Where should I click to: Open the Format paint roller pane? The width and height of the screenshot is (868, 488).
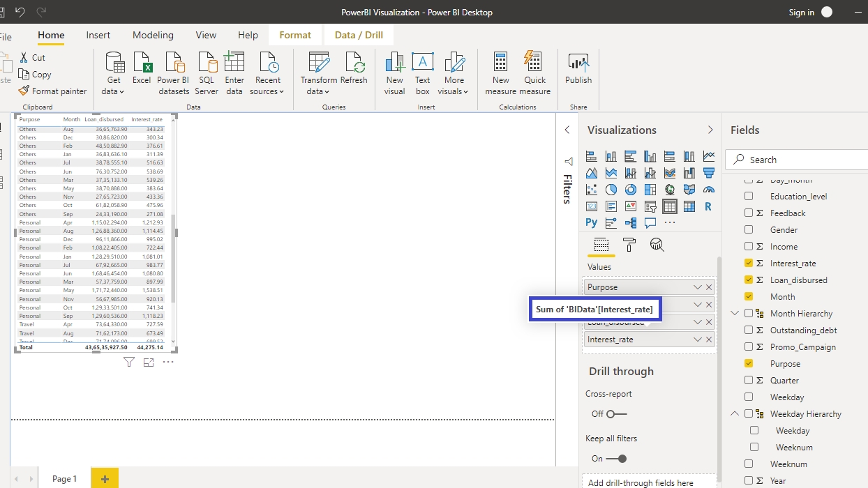pos(629,245)
